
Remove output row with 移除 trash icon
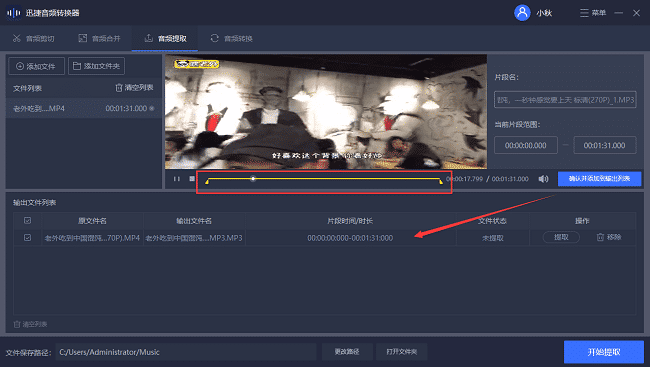[x=600, y=237]
